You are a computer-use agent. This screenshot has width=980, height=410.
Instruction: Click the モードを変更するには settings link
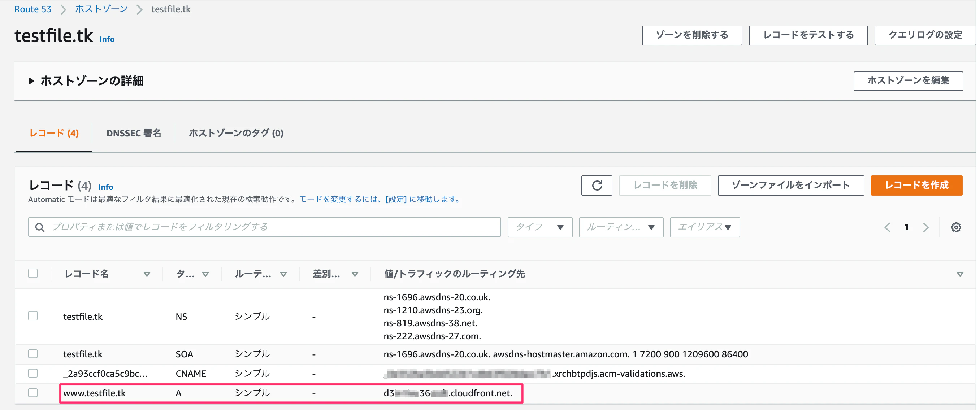click(x=380, y=199)
